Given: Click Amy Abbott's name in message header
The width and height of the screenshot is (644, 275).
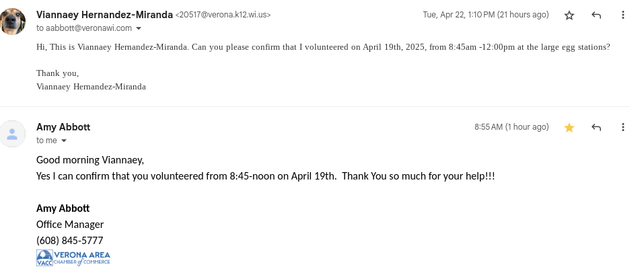Looking at the screenshot, I should click(x=63, y=127).
